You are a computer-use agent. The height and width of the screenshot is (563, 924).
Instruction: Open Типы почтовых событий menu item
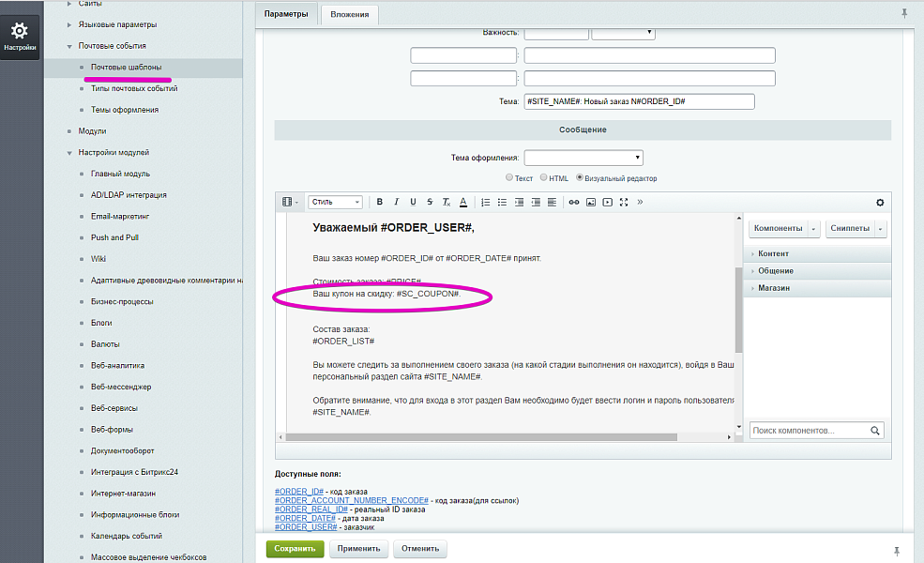pyautogui.click(x=134, y=88)
